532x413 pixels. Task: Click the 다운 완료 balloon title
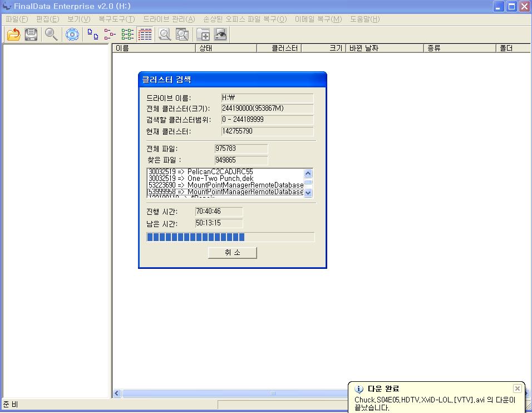[x=383, y=389]
